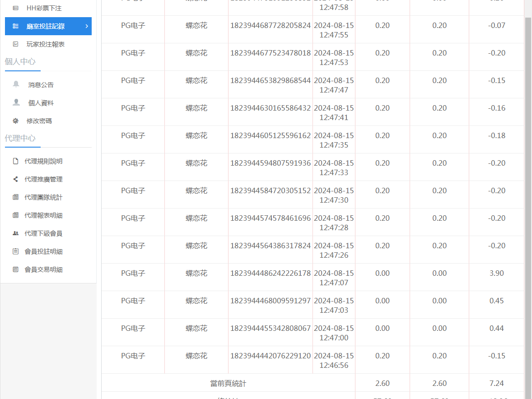The width and height of the screenshot is (532, 399).
Task: Click order number 1823944687728205824
Action: point(271,26)
